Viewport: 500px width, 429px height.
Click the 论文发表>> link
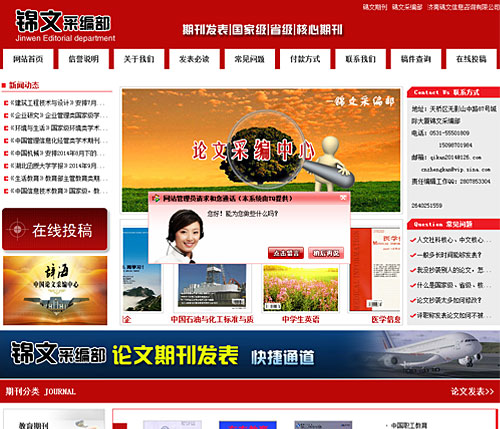472,391
